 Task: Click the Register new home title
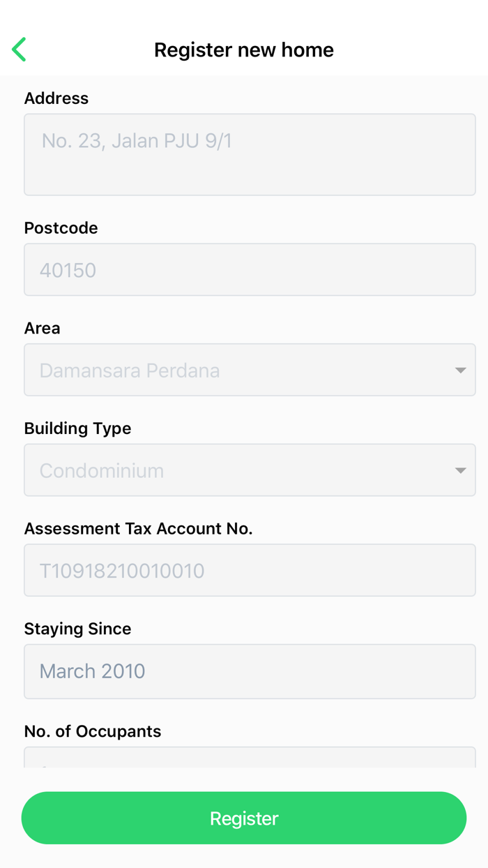click(244, 50)
